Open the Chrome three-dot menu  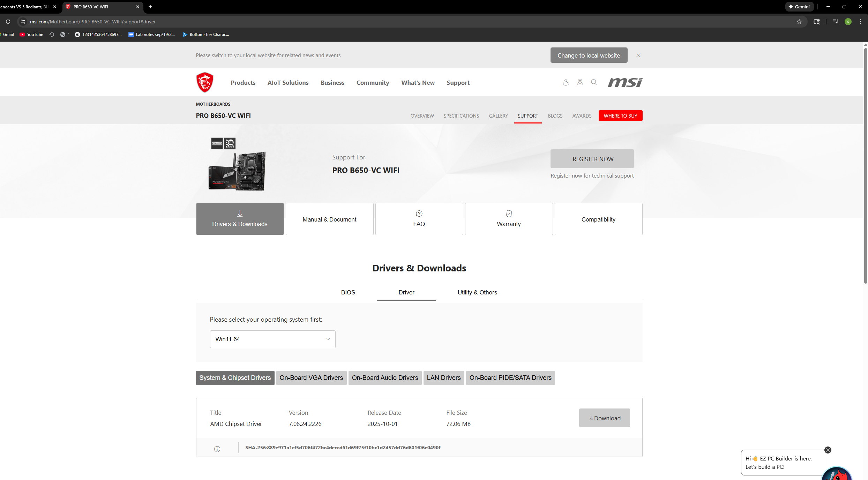click(860, 22)
